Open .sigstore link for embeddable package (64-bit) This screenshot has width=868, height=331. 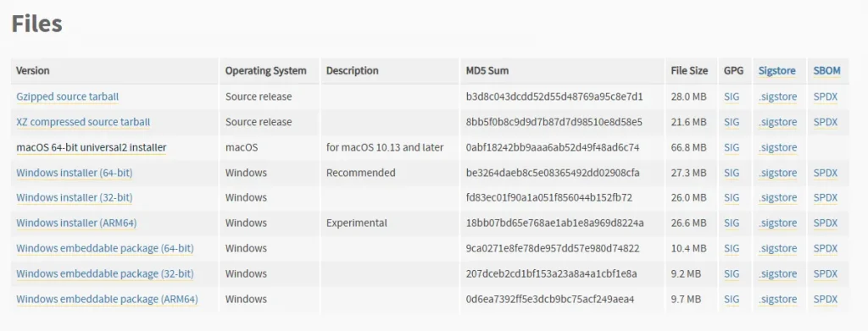tap(777, 249)
